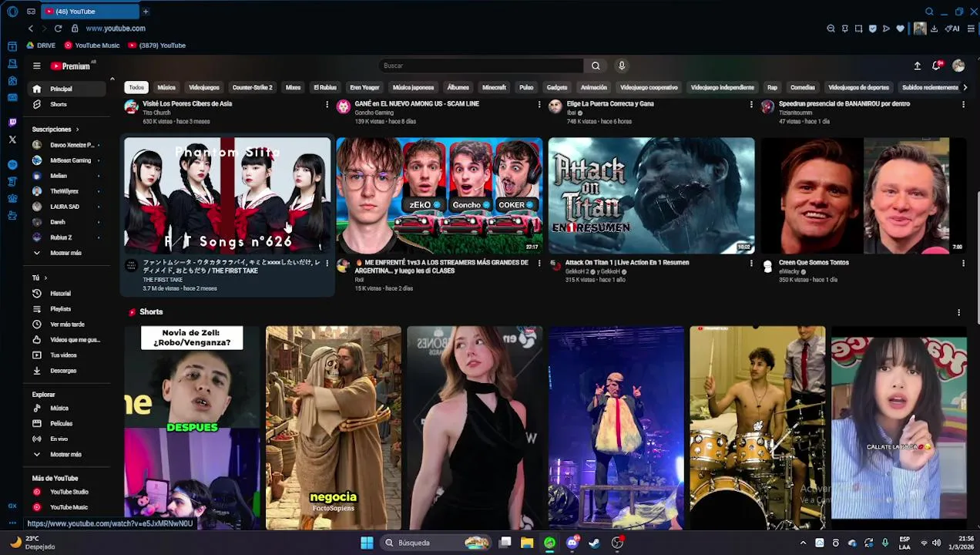This screenshot has width=980, height=555.
Task: Open the Attack on Titan En Resumen thumbnail
Action: (651, 196)
